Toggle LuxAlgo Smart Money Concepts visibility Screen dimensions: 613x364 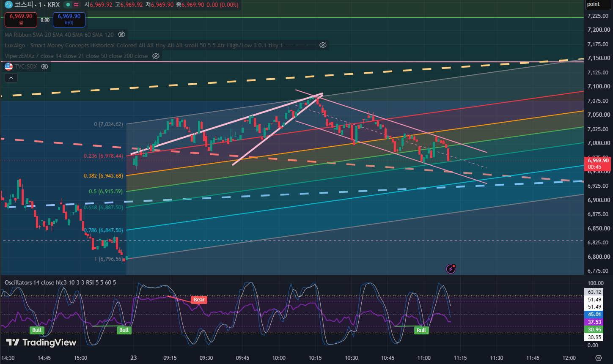pyautogui.click(x=323, y=45)
